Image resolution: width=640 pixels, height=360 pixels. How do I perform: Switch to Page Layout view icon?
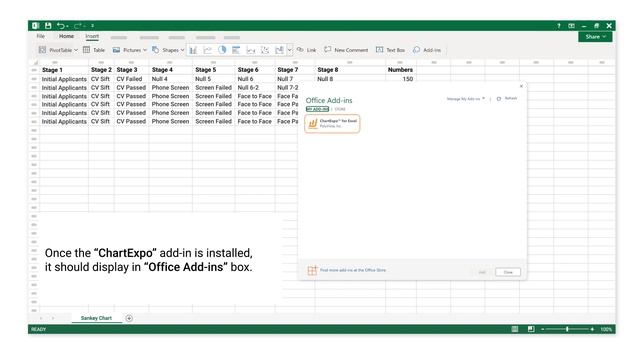(x=531, y=329)
